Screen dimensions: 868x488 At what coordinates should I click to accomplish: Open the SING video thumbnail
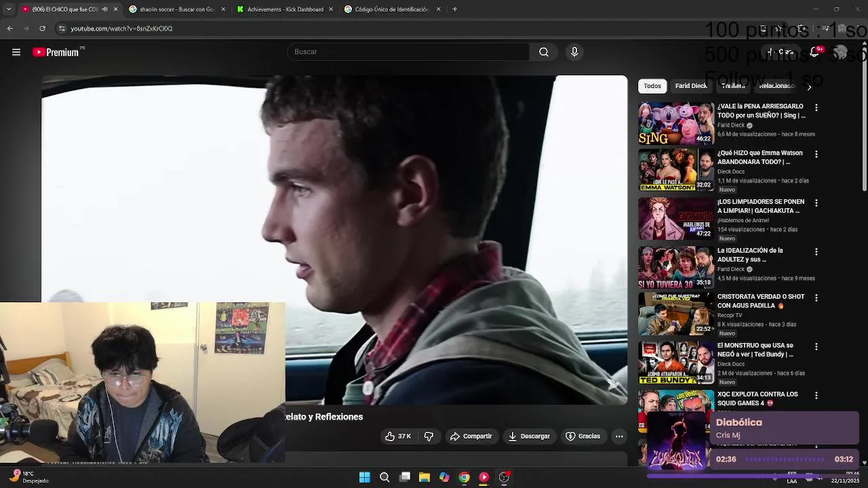676,123
